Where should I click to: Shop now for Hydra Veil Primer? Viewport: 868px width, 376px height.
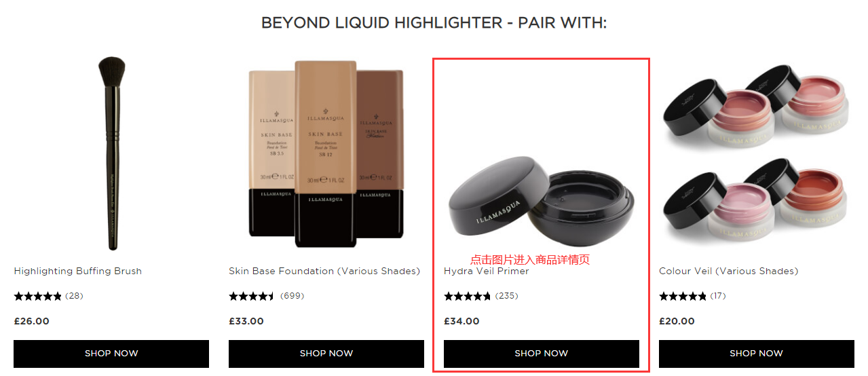click(542, 354)
